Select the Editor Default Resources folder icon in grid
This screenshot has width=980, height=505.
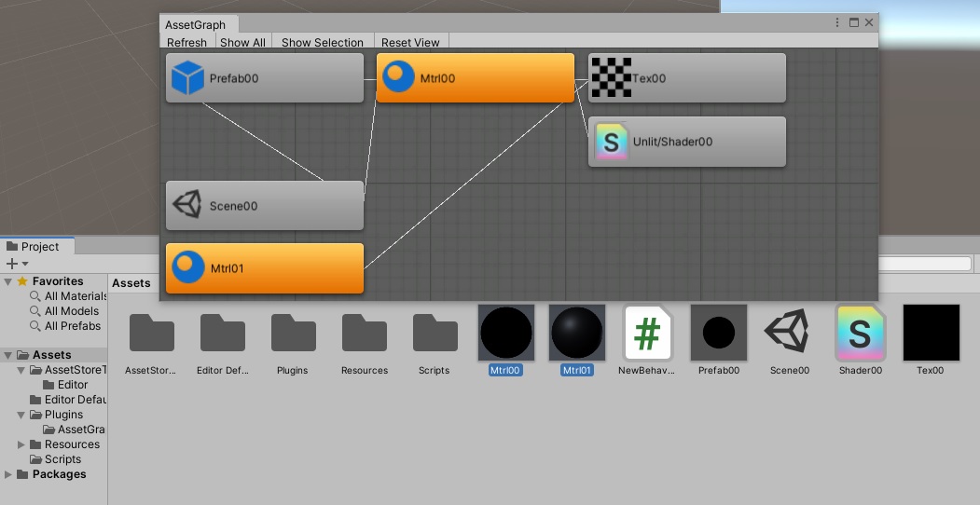point(223,334)
